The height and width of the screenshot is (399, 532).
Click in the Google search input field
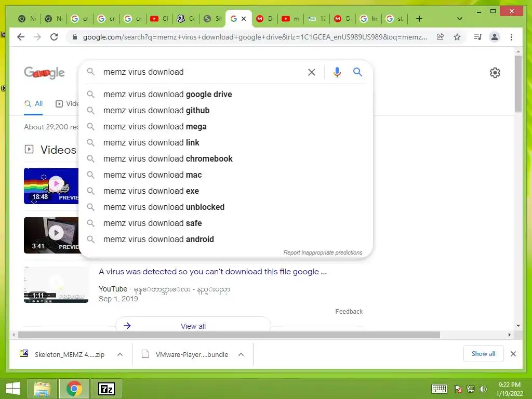click(202, 72)
